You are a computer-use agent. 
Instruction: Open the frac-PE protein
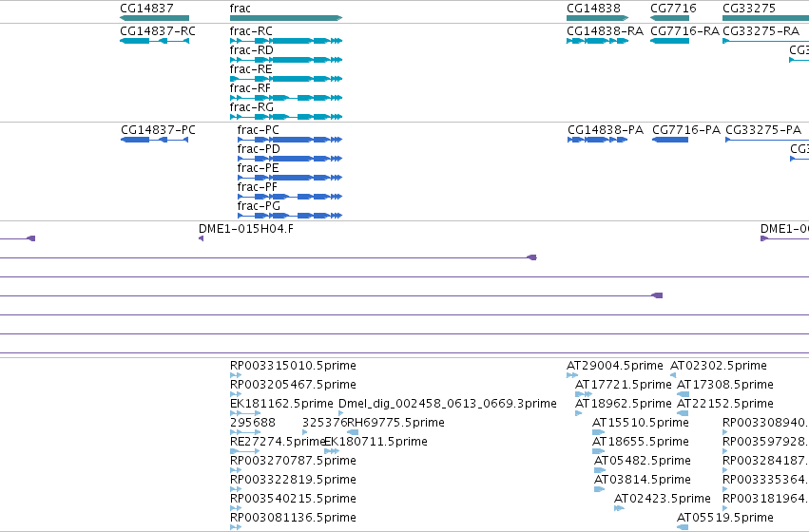pyautogui.click(x=289, y=178)
